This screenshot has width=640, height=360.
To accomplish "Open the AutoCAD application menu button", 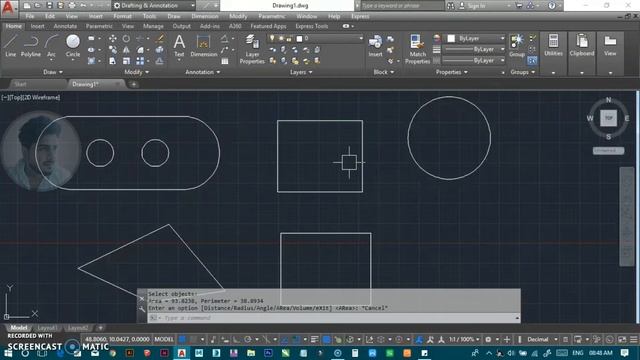I will point(9,8).
